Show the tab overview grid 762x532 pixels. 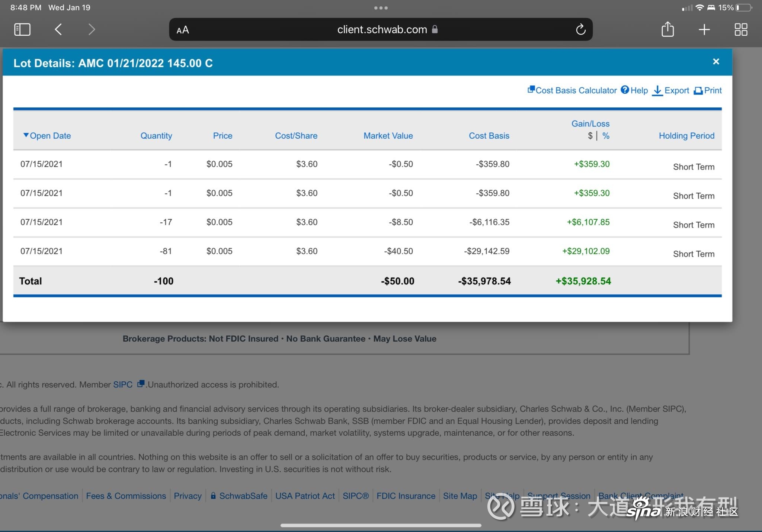coord(741,29)
